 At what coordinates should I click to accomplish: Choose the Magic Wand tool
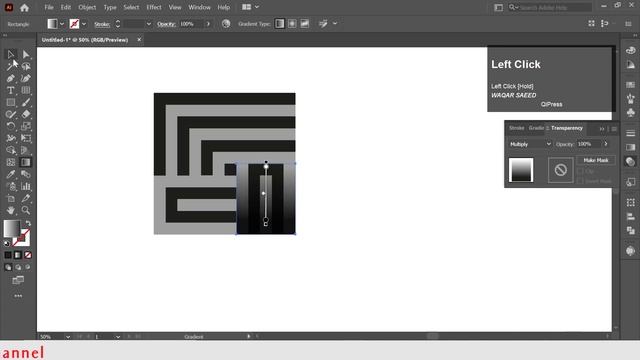pyautogui.click(x=11, y=66)
